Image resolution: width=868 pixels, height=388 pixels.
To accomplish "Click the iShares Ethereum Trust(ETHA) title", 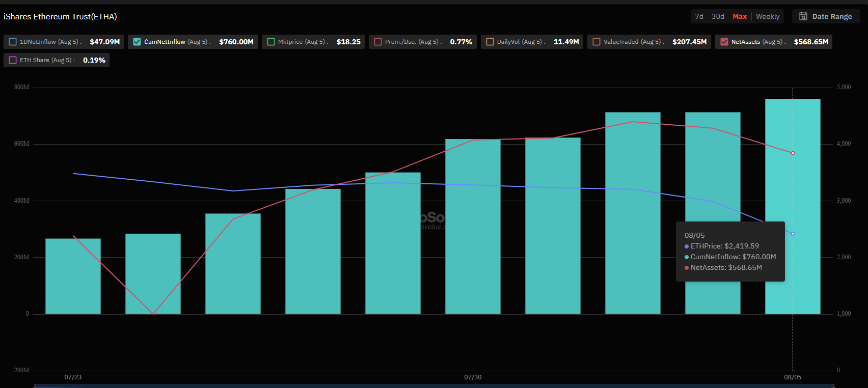I will pos(60,16).
